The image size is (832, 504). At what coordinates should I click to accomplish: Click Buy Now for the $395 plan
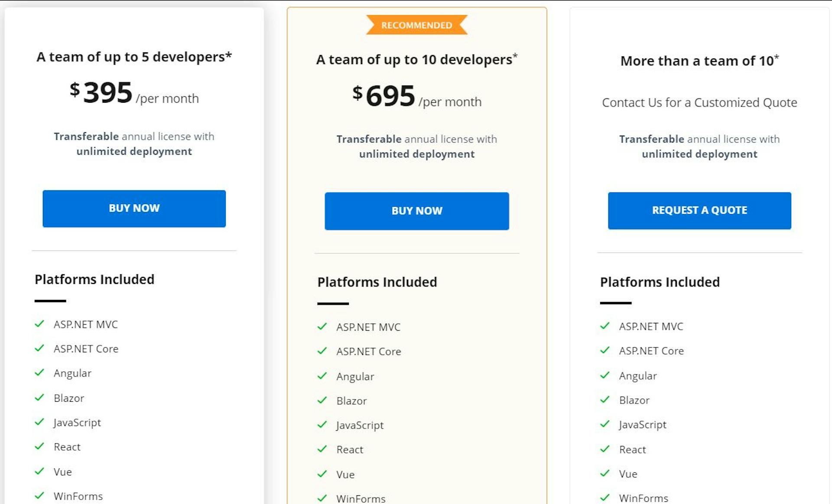(x=134, y=208)
